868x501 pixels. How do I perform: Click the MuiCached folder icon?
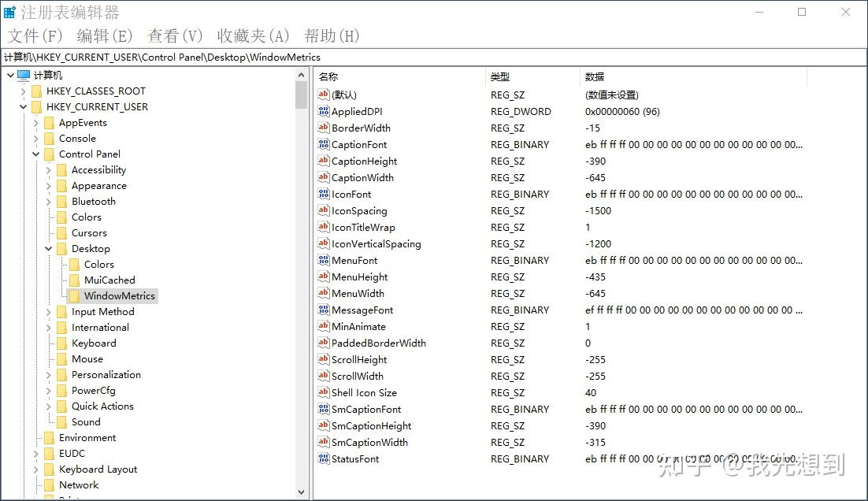[74, 280]
